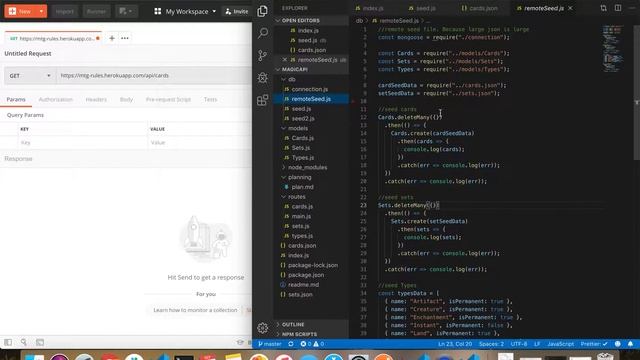This screenshot has width=640, height=360.
Task: Click the feedback smiley in status bar
Action: click(x=618, y=344)
